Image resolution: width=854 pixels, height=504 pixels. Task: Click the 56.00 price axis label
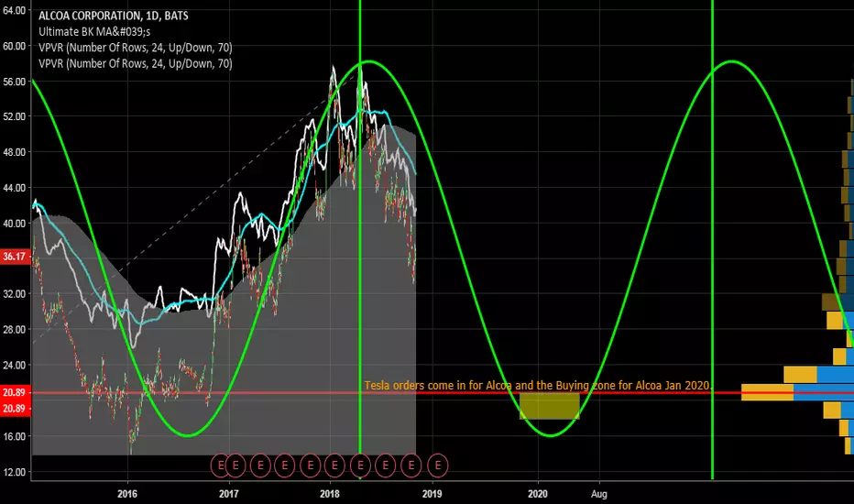point(14,82)
